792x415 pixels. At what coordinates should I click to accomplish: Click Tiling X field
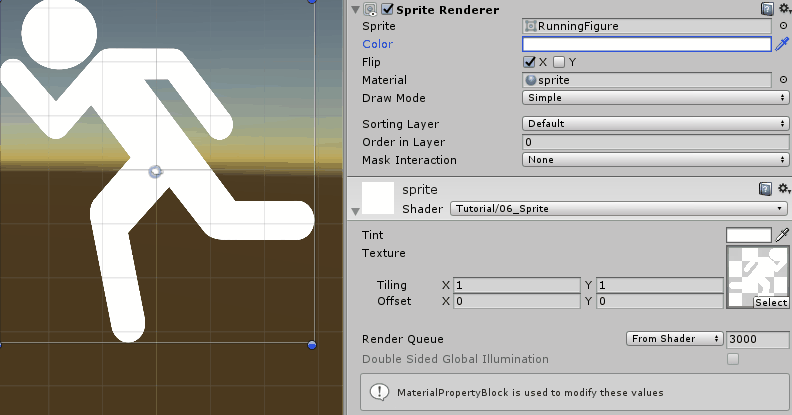(x=517, y=285)
